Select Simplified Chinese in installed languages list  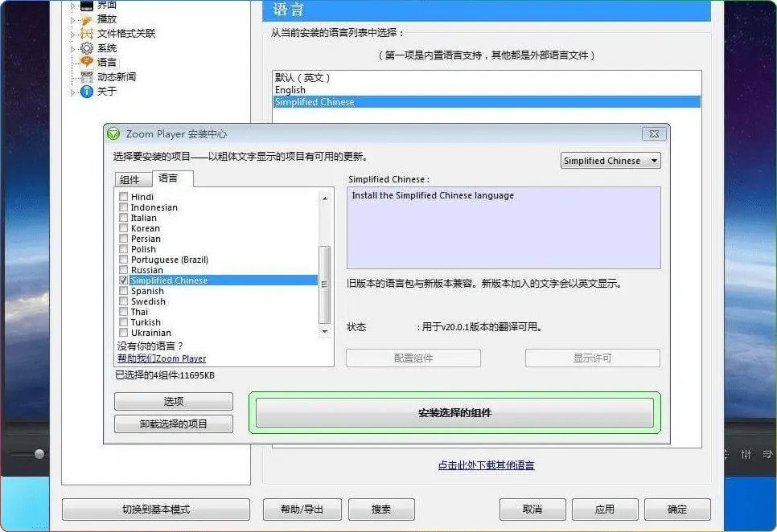pos(486,102)
